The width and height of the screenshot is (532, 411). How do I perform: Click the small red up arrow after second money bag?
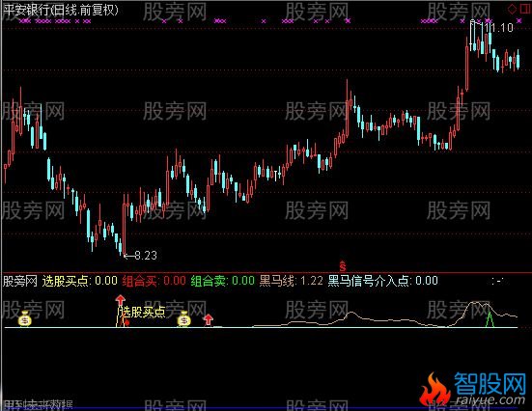coord(208,319)
